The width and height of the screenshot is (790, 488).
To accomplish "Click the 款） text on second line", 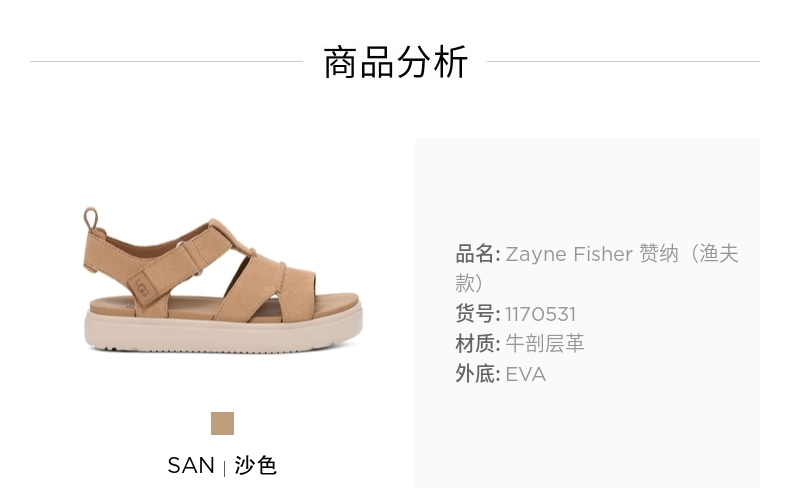I will (x=469, y=284).
